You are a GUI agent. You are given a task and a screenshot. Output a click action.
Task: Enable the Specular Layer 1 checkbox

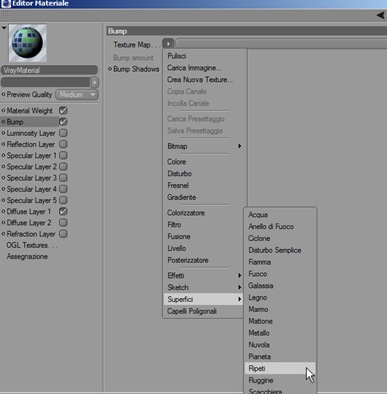click(63, 155)
